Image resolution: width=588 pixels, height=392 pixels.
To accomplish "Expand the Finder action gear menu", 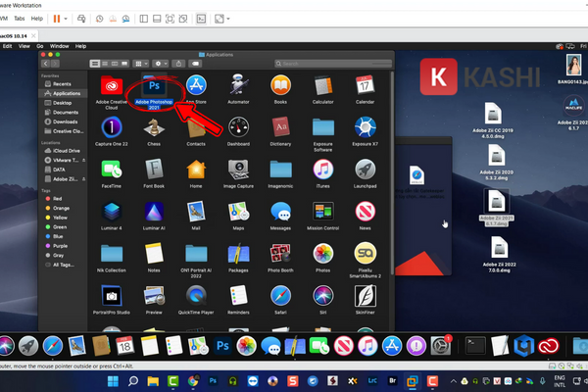I will click(162, 62).
